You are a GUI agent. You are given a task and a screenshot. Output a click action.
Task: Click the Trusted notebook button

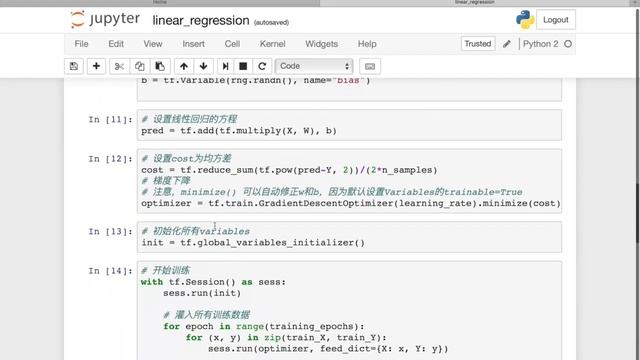click(478, 44)
